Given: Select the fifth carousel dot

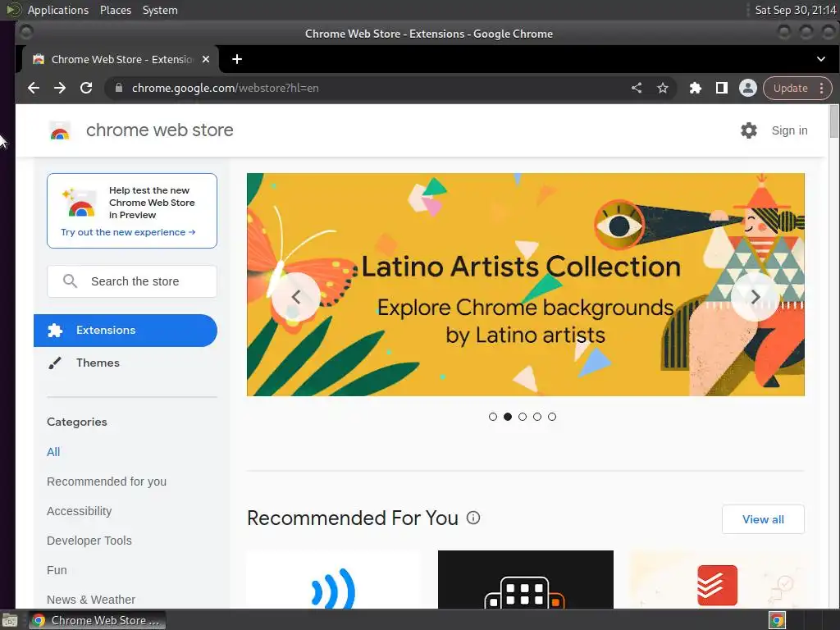Looking at the screenshot, I should [552, 417].
